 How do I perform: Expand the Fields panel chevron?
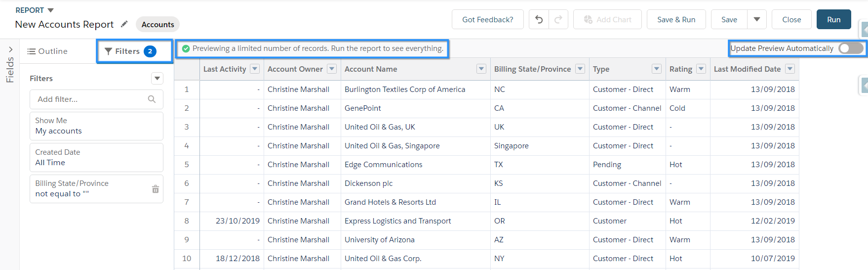point(10,49)
